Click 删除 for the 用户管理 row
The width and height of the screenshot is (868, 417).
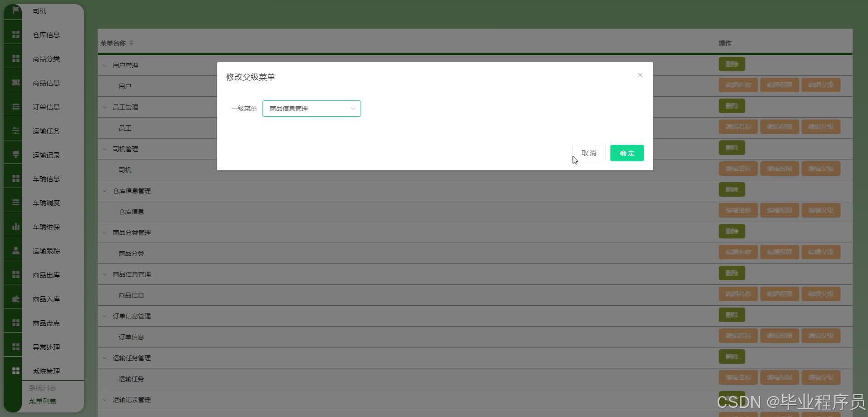(732, 64)
